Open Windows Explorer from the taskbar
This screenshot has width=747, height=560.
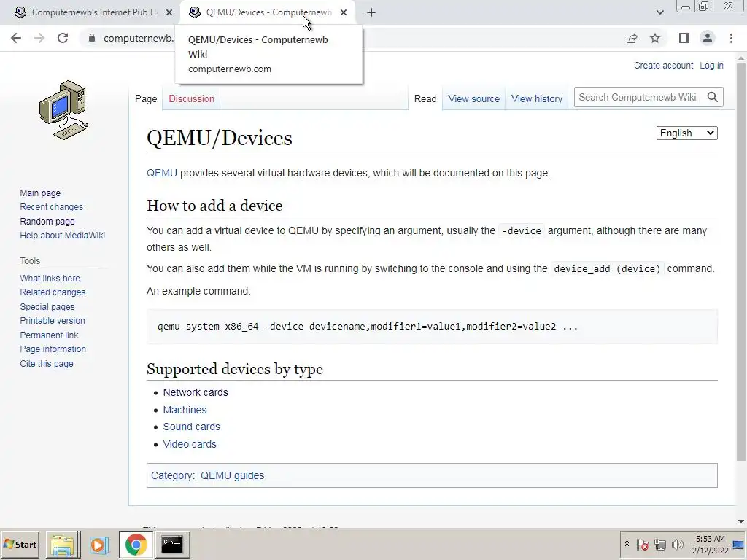point(63,544)
